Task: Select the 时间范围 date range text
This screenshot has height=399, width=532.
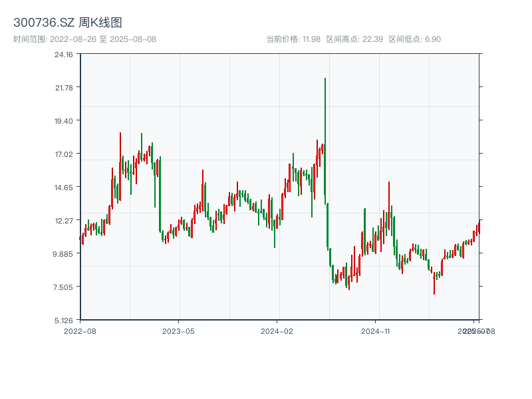Action: pos(85,39)
